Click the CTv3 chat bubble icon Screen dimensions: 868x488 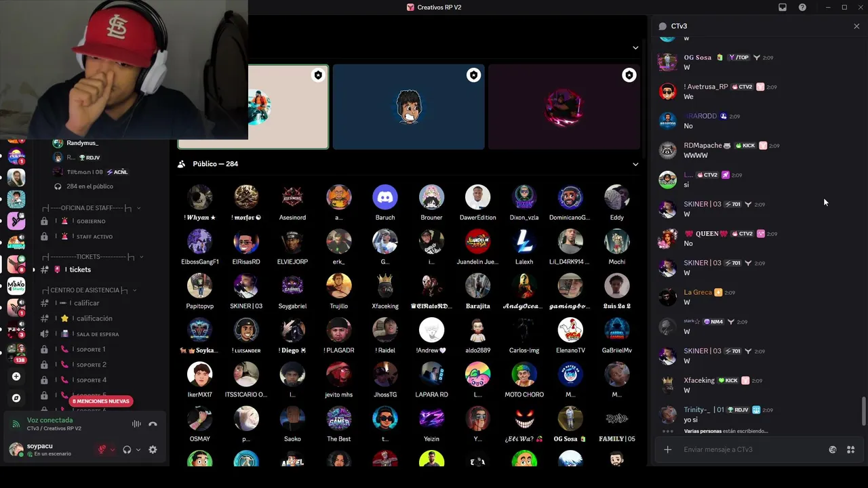663,26
